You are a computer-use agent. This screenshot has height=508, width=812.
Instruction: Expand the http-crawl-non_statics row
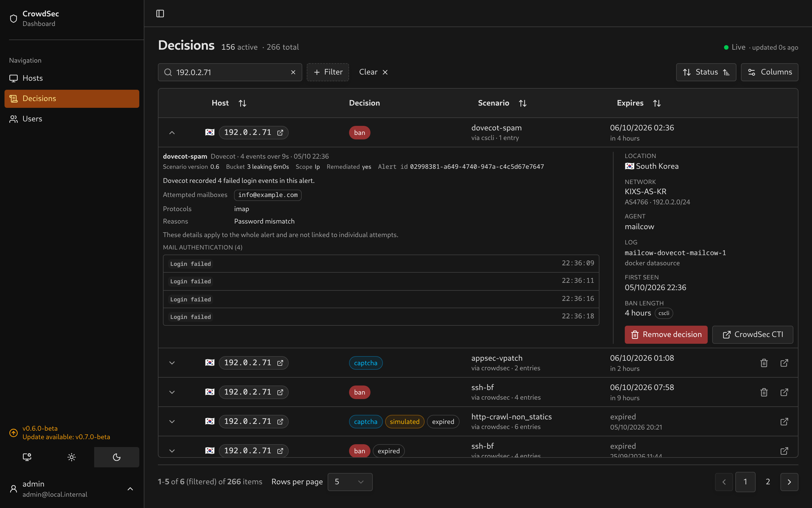(172, 421)
